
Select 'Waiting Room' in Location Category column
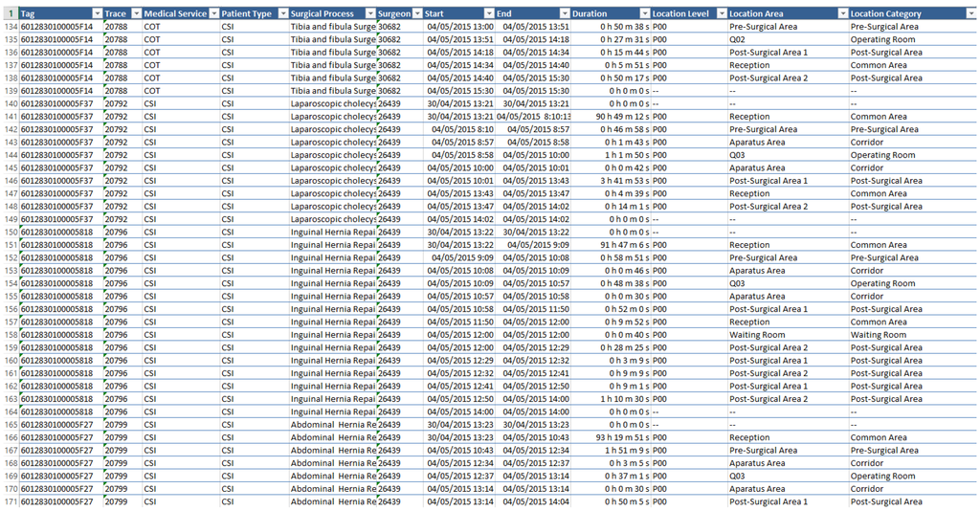click(x=912, y=335)
